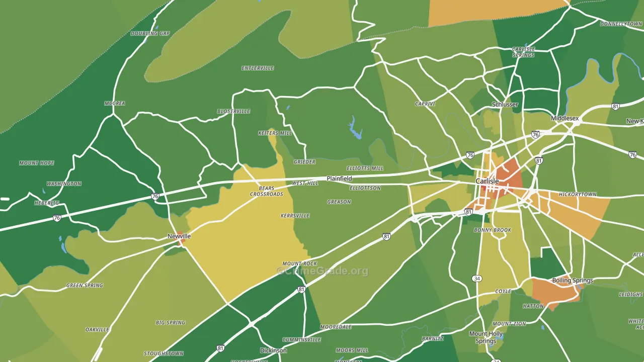The image size is (644, 362).
Task: Select the Coyle label
Action: [x=503, y=291]
